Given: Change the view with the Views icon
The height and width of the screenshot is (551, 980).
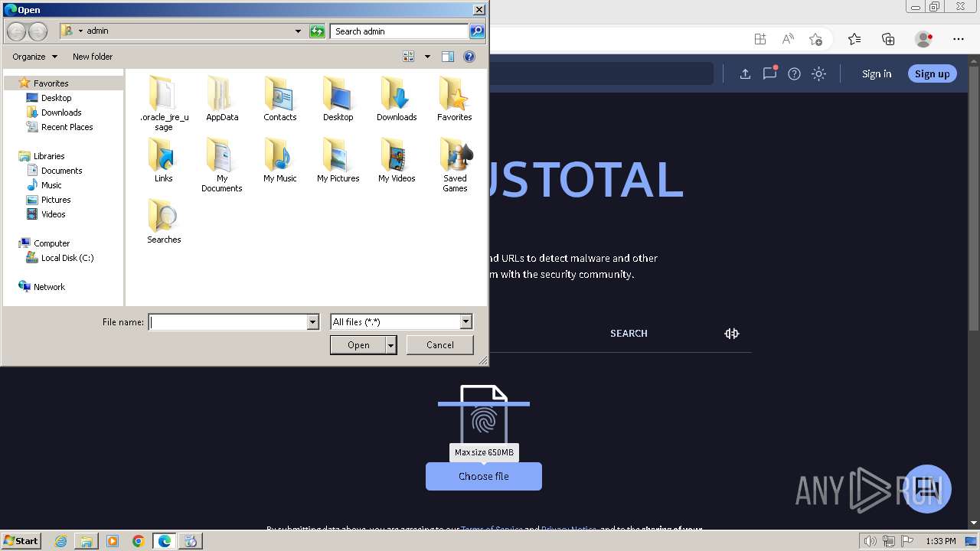Looking at the screenshot, I should click(x=409, y=57).
